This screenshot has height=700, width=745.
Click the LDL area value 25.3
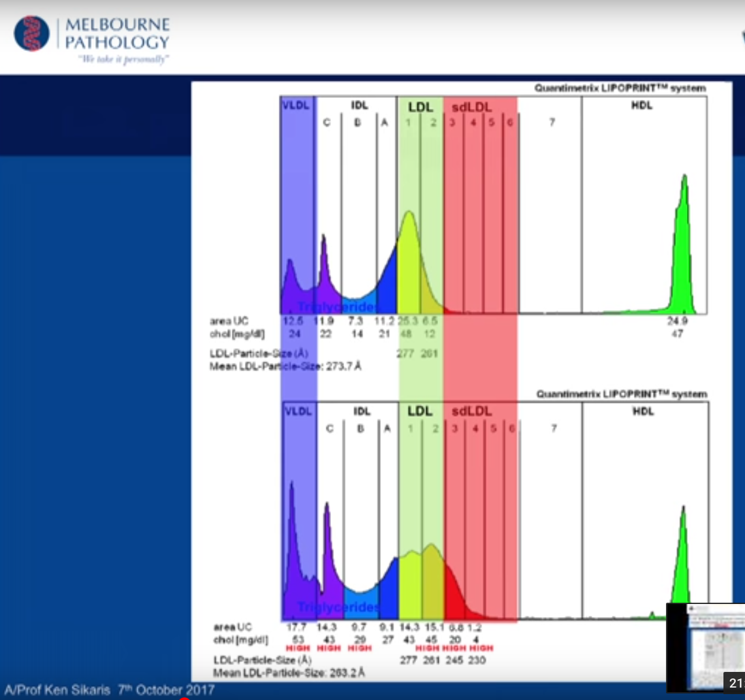[407, 321]
